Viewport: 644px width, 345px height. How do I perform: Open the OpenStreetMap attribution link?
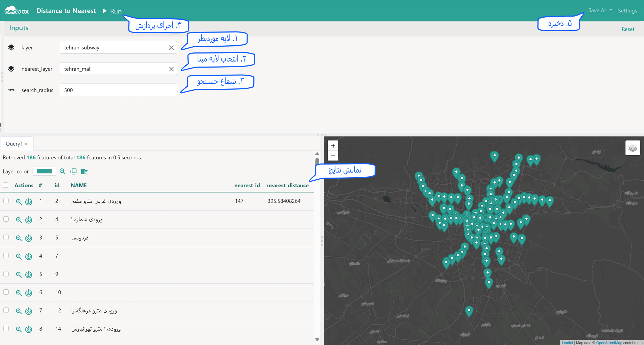pos(609,342)
